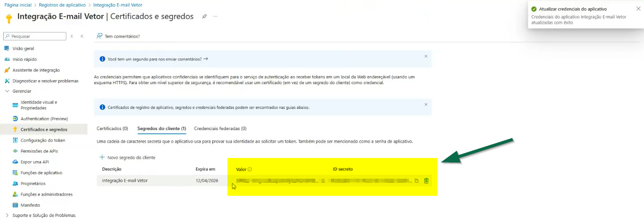Go to Página inicial breadcrumb
644x221 pixels.
point(18,5)
